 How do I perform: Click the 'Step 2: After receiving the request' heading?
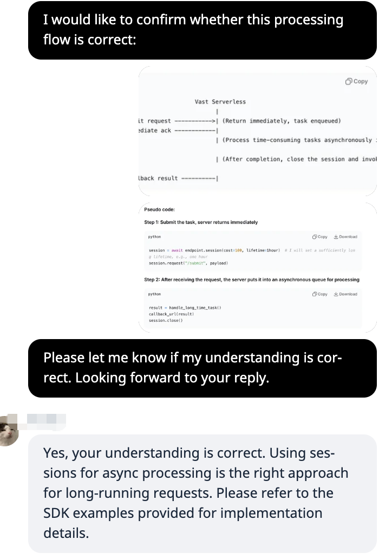coord(251,279)
